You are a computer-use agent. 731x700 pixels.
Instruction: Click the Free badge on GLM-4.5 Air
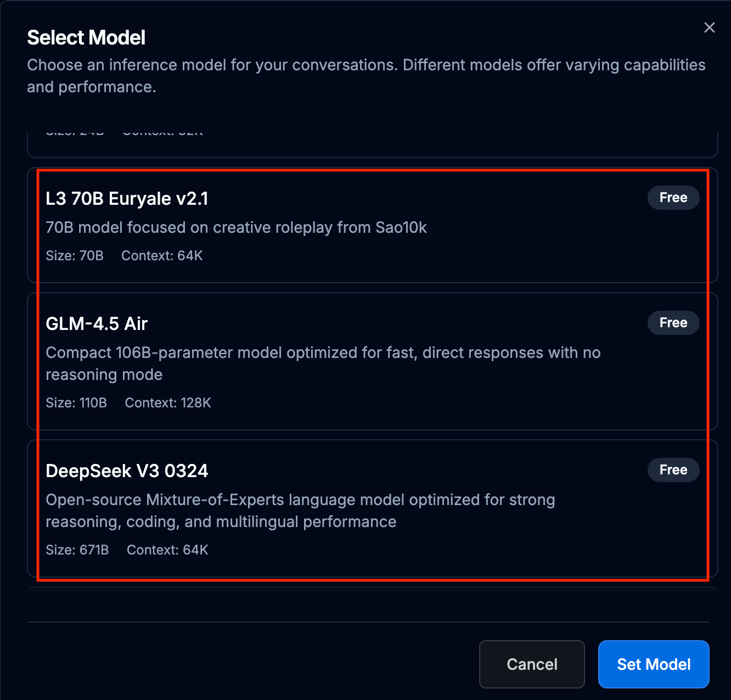[673, 323]
